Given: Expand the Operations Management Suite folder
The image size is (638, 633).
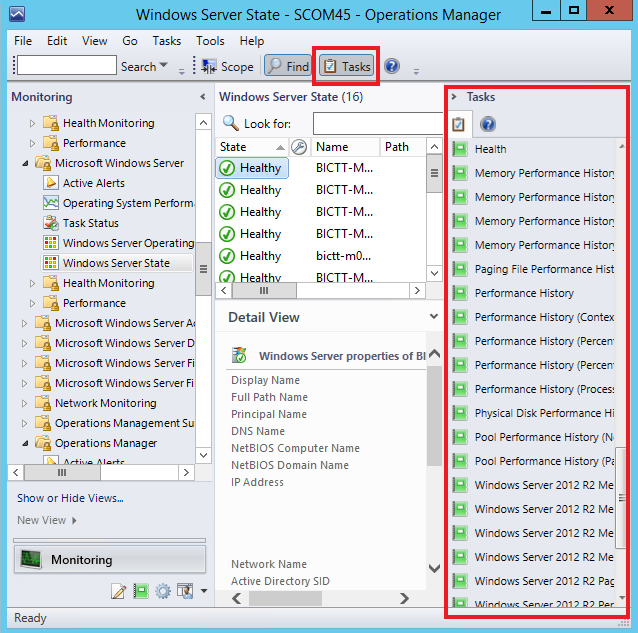Looking at the screenshot, I should 24,423.
